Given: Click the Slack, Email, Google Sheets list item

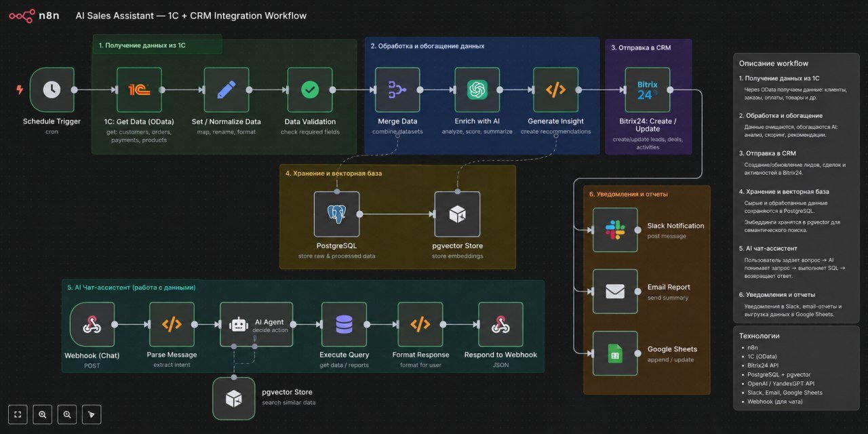Looking at the screenshot, I should point(785,393).
